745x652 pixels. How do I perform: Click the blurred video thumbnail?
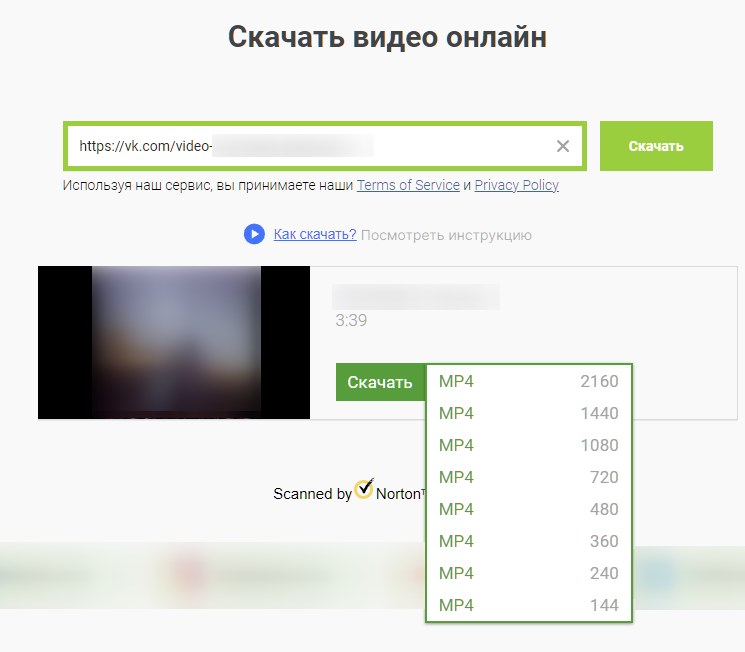(x=174, y=343)
